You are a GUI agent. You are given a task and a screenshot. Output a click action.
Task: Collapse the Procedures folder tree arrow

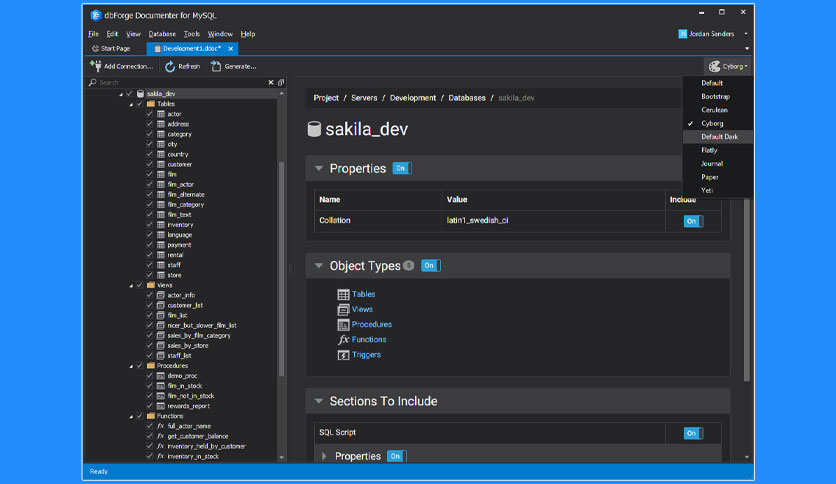click(131, 366)
